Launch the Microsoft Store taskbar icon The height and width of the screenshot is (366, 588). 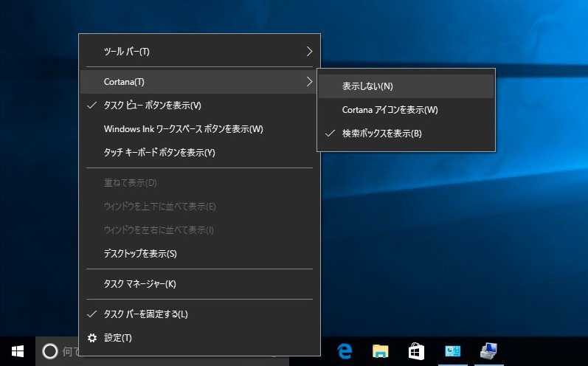(x=416, y=351)
